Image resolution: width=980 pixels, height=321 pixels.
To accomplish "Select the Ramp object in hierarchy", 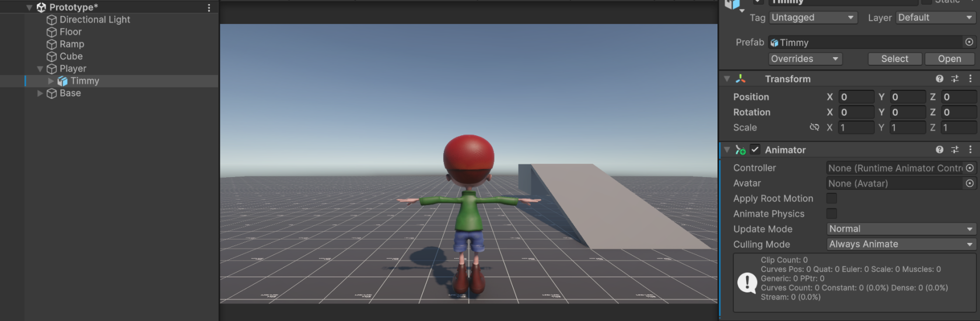I will (72, 44).
